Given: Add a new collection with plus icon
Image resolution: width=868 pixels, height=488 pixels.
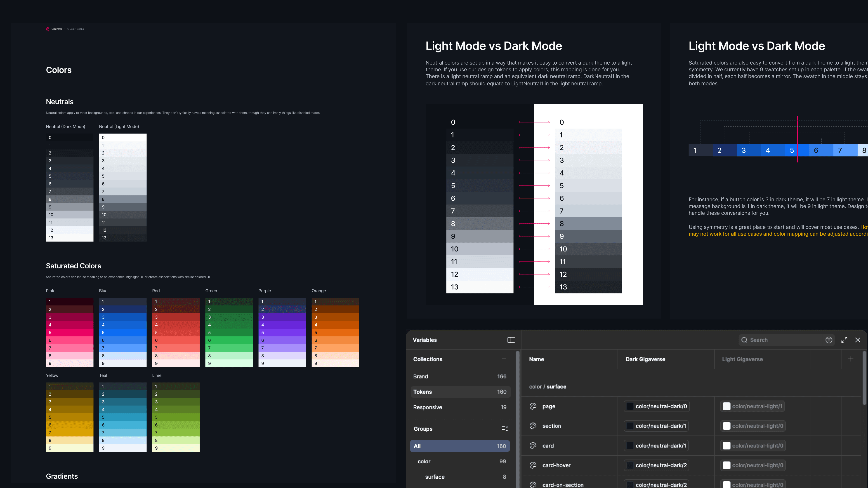Looking at the screenshot, I should click(x=504, y=359).
